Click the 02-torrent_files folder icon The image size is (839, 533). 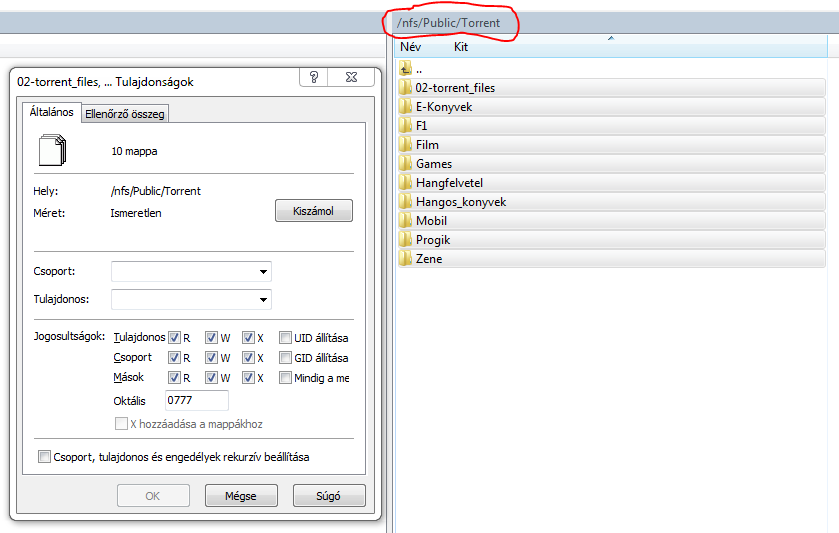(x=405, y=88)
